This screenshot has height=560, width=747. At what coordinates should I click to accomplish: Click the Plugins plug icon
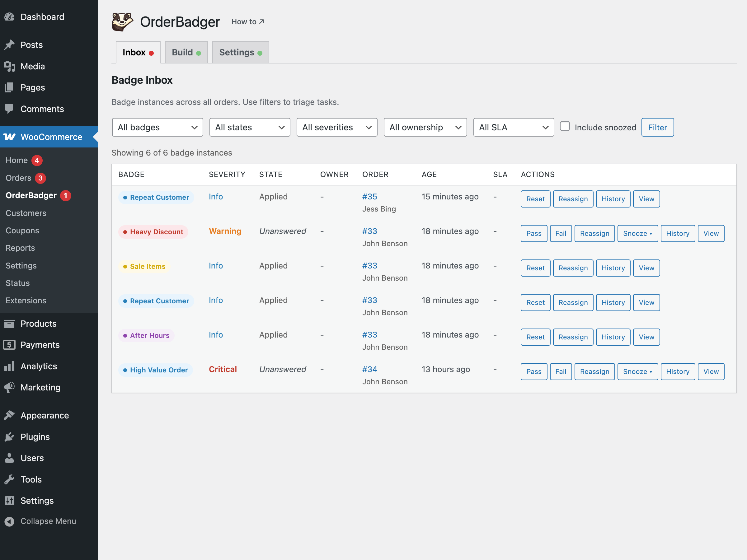9,436
